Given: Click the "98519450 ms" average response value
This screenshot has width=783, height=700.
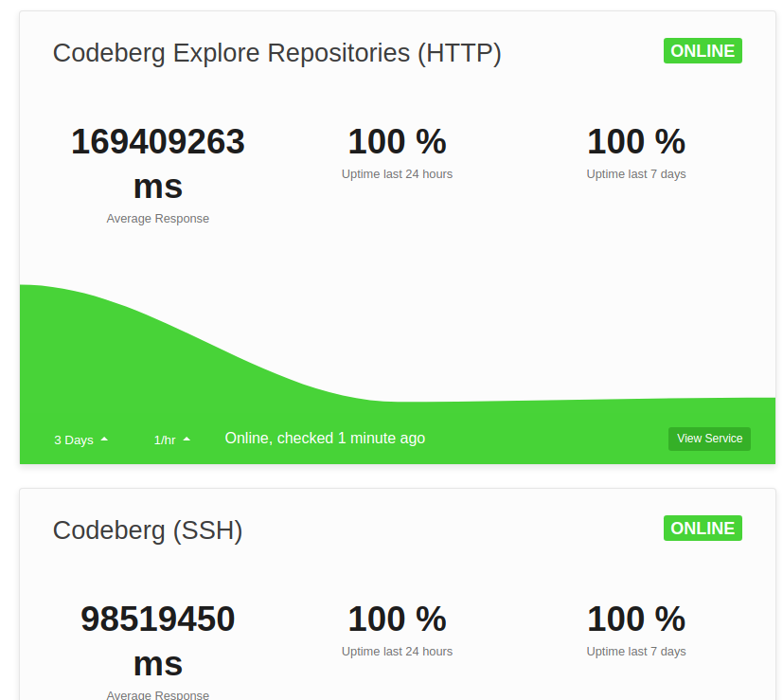Looking at the screenshot, I should tap(158, 640).
